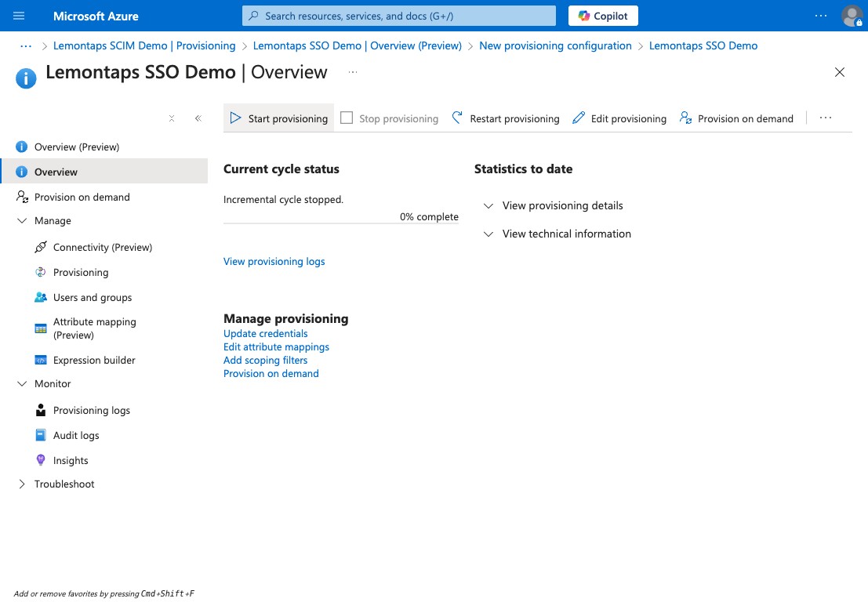Click Edit attribute mappings link
The height and width of the screenshot is (602, 868).
click(276, 347)
